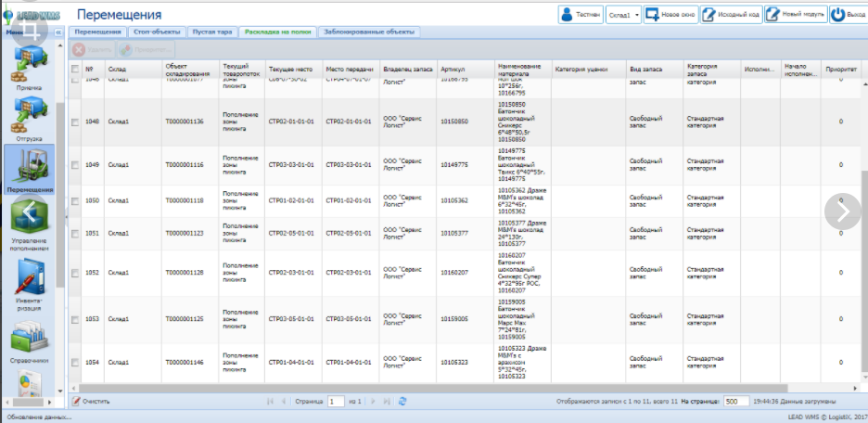868x423 pixels.
Task: Switch to the Стоп-объекты tab
Action: (x=157, y=32)
